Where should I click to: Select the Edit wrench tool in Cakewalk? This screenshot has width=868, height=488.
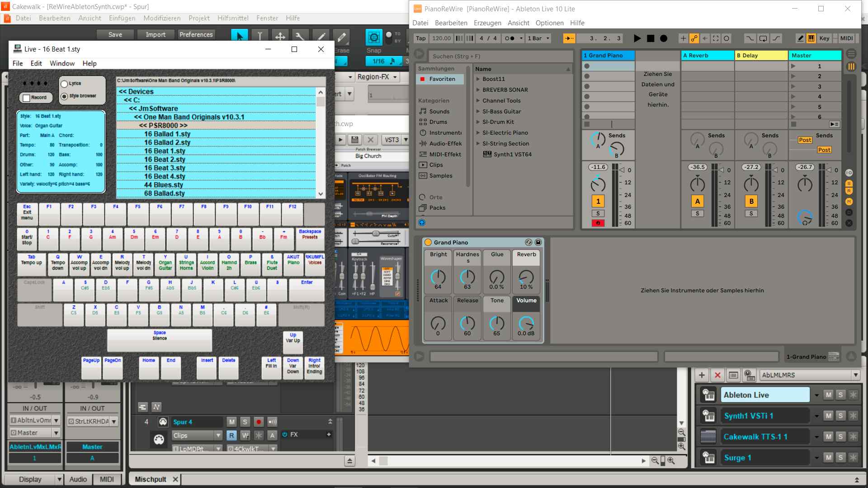click(300, 36)
